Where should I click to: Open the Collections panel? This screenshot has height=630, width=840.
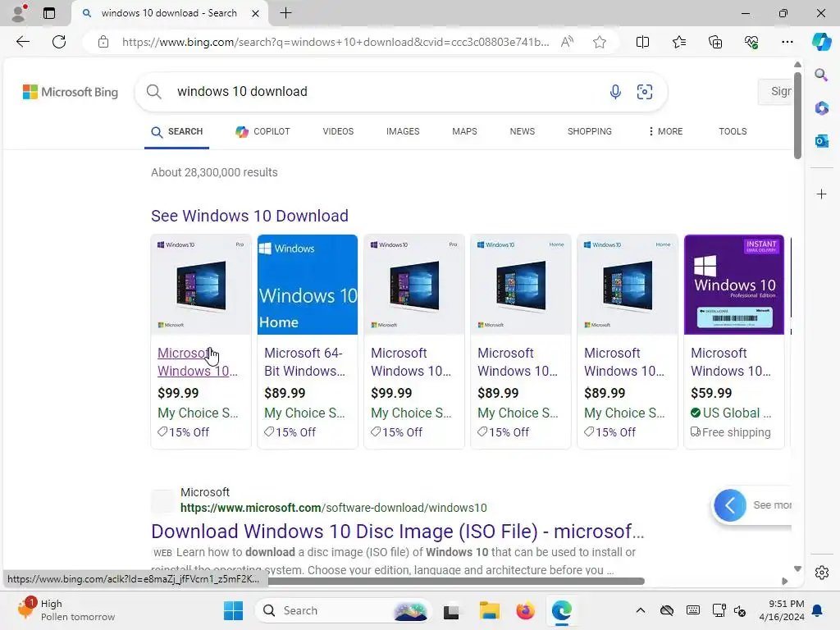click(x=715, y=42)
